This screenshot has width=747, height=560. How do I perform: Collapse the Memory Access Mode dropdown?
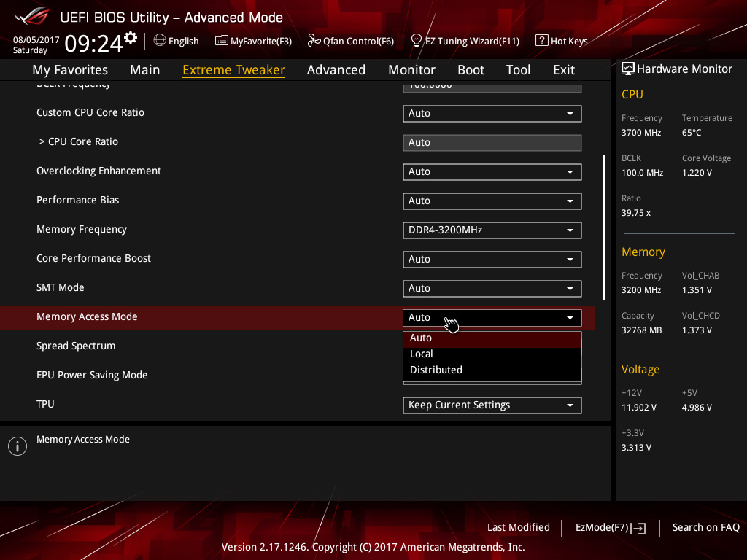492,318
